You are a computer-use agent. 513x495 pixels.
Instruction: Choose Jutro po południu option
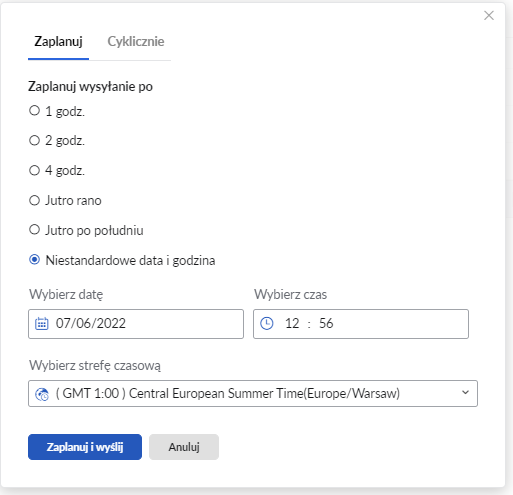[34, 230]
